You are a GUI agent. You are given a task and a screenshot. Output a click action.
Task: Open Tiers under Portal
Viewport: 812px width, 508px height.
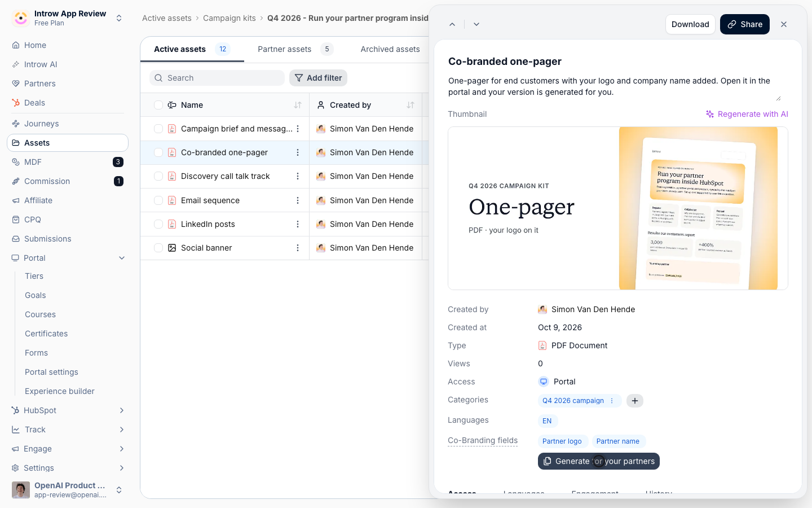click(34, 276)
